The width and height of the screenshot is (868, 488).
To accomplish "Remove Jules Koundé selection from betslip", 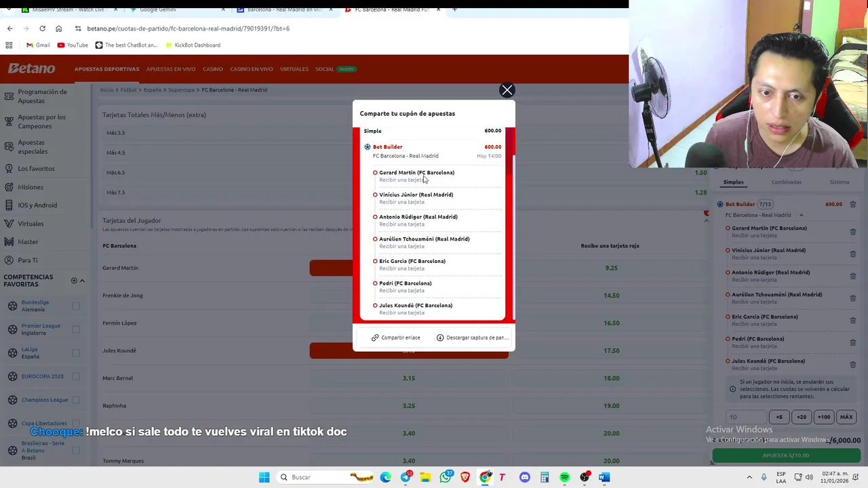I will 852,365.
